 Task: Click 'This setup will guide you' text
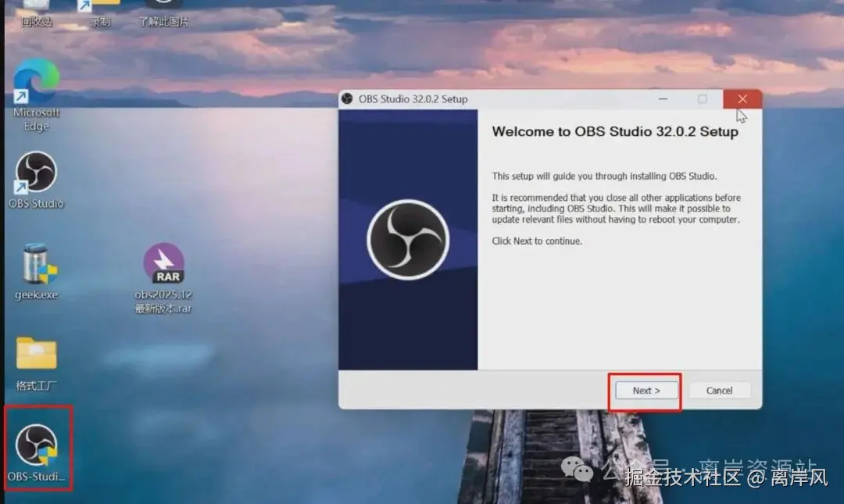pyautogui.click(x=604, y=176)
